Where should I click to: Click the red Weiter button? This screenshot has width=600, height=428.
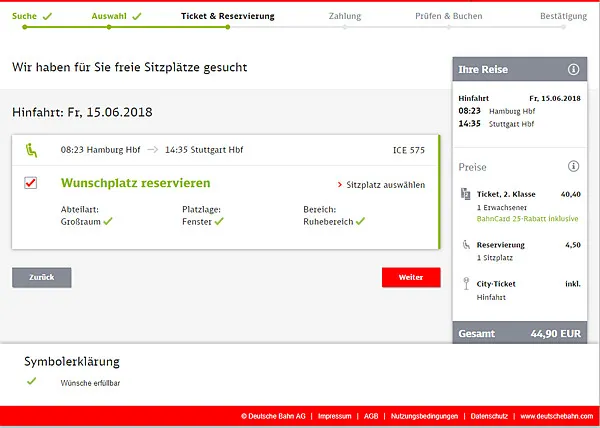pos(411,277)
